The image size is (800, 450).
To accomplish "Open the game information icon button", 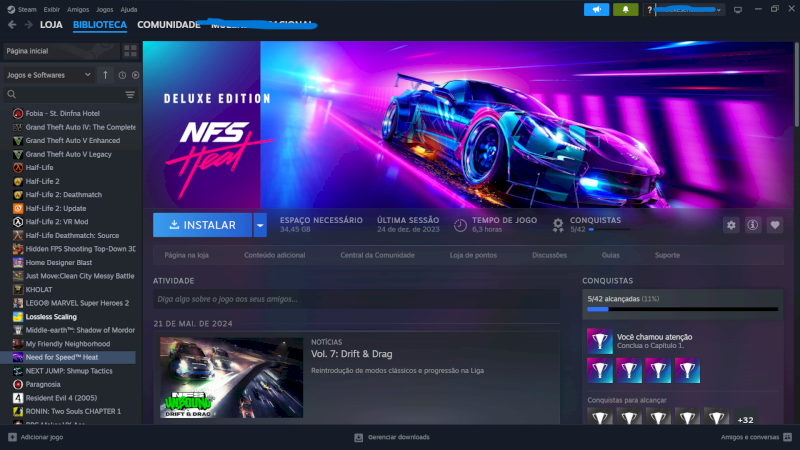I will 753,225.
